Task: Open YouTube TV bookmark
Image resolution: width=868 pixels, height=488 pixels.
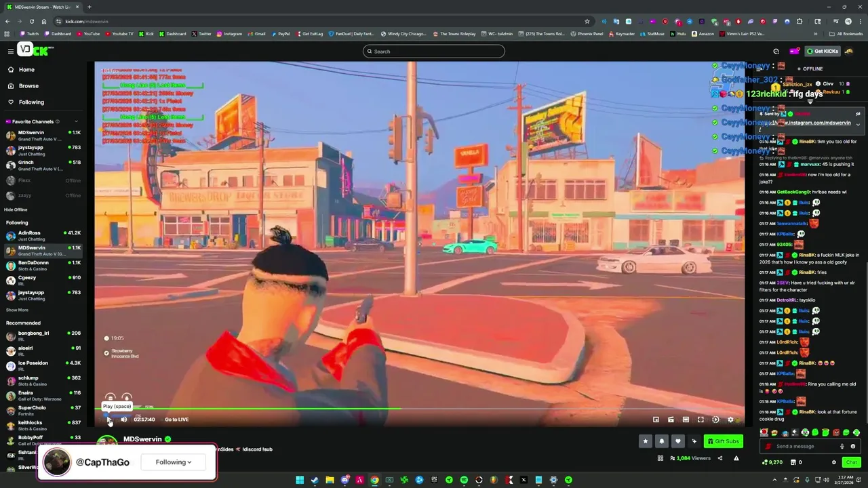Action: click(x=119, y=33)
